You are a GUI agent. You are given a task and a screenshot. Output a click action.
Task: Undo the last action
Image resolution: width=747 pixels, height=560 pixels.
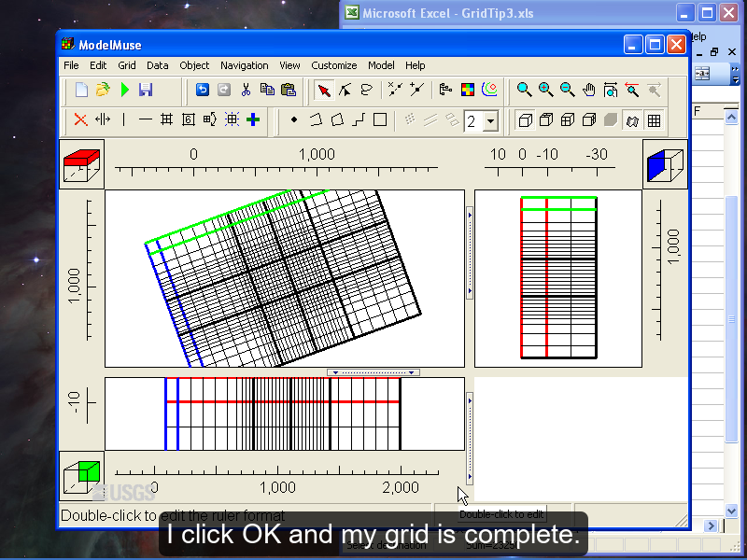point(203,90)
